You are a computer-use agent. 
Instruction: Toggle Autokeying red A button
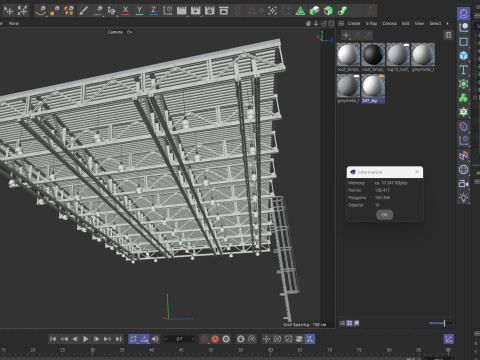(x=215, y=339)
